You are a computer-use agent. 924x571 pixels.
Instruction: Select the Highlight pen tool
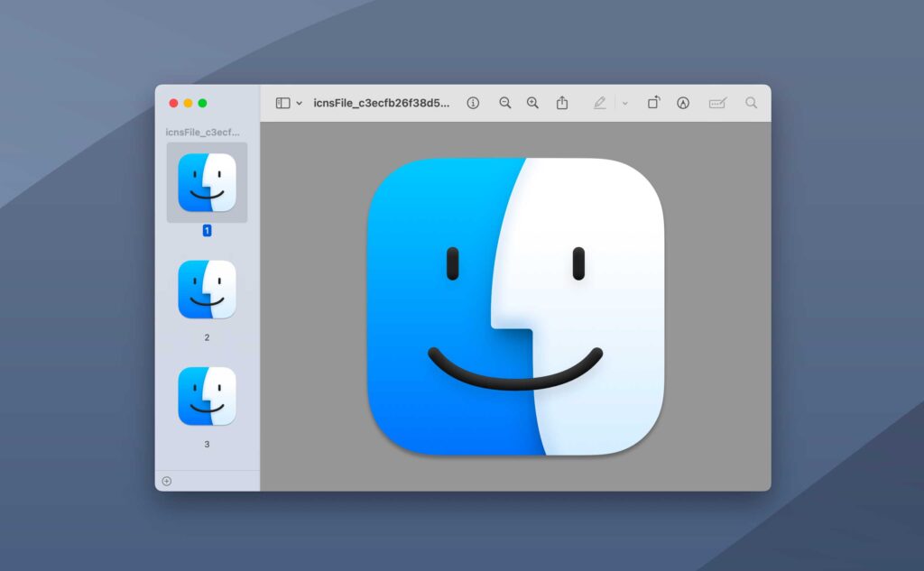[599, 103]
